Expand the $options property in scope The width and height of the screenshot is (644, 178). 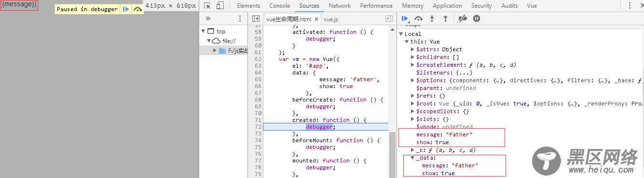click(412, 80)
